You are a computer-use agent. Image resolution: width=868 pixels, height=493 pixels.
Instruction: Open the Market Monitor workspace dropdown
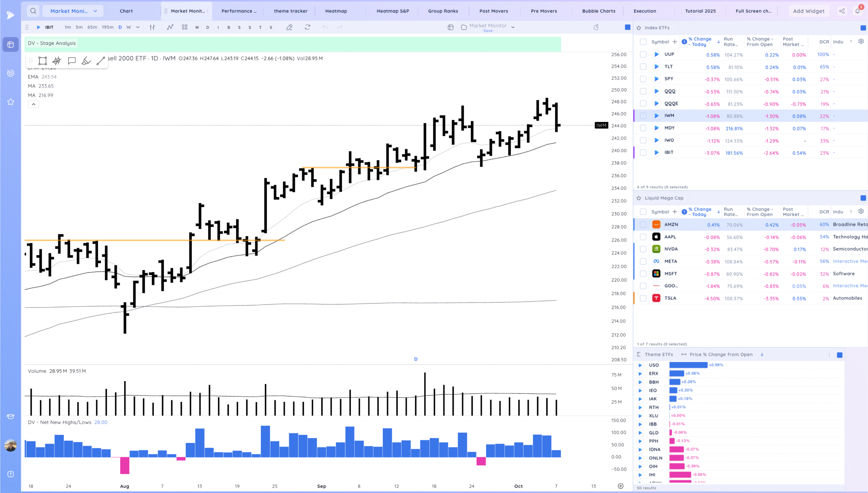point(95,11)
